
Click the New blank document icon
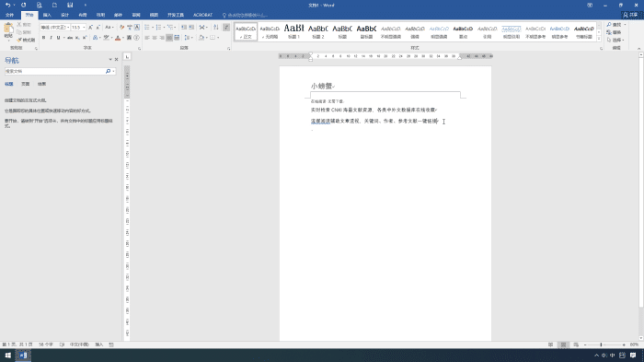(x=54, y=5)
